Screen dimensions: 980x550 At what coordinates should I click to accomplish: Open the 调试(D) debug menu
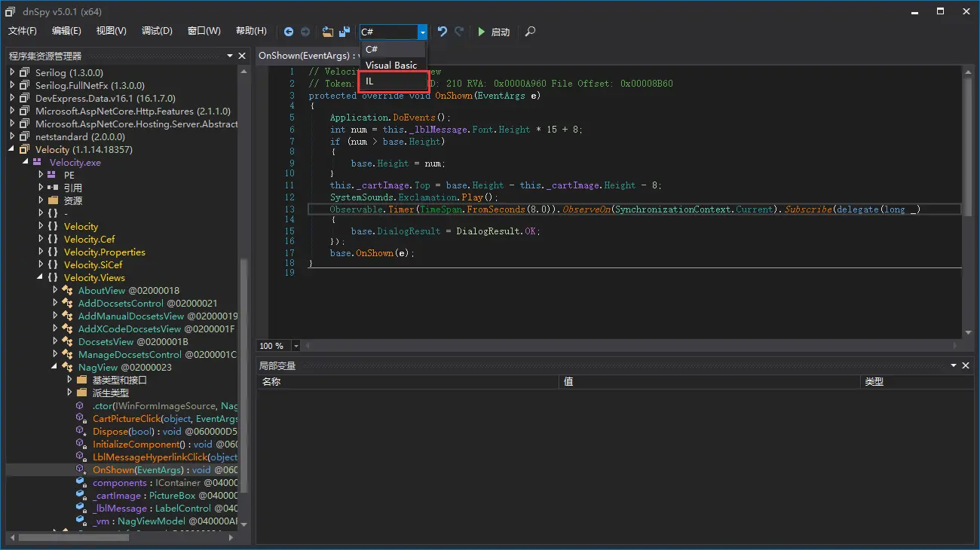tap(157, 31)
